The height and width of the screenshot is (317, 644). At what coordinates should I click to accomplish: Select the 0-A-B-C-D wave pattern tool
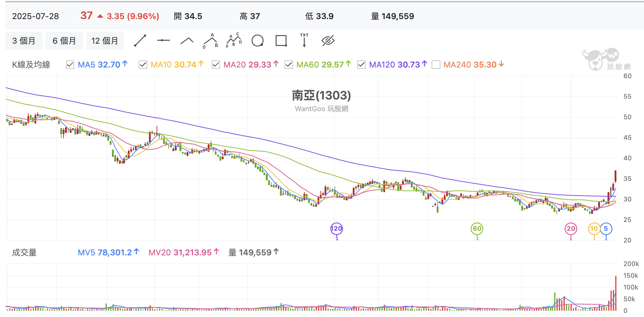(x=234, y=40)
